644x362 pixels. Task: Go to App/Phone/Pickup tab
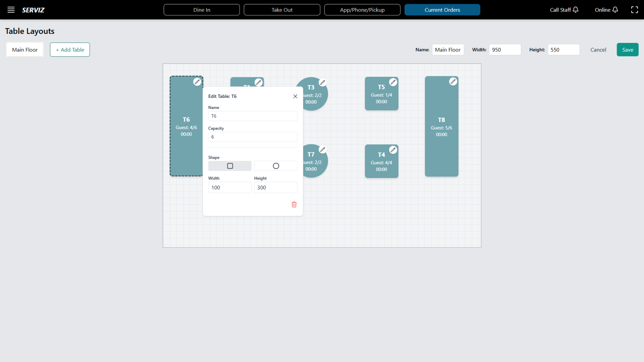[x=362, y=10]
